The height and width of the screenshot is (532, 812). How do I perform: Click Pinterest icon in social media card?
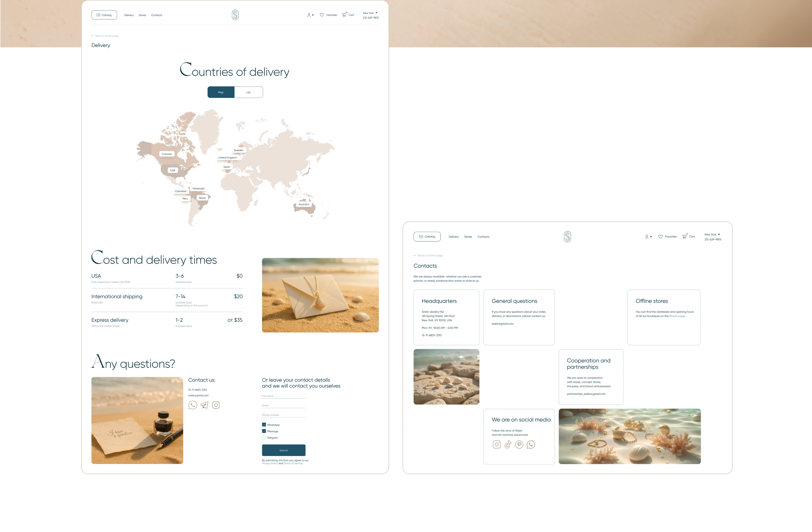pos(519,444)
